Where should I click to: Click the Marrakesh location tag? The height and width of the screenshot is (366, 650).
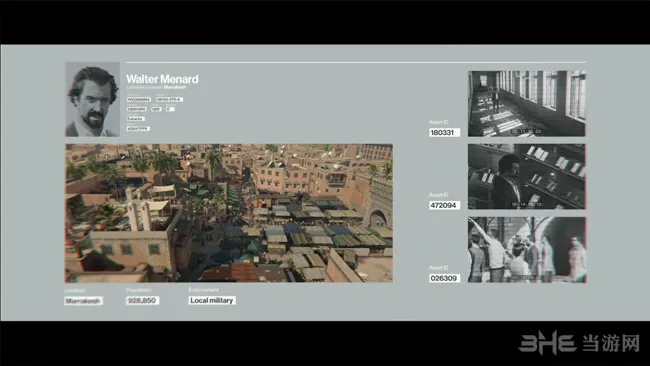(83, 301)
